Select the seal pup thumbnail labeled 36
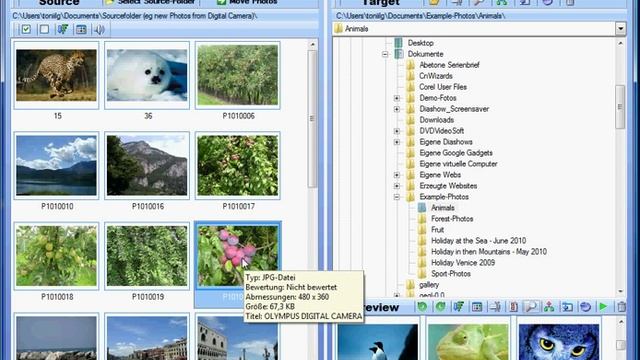640x360 pixels. (x=147, y=75)
